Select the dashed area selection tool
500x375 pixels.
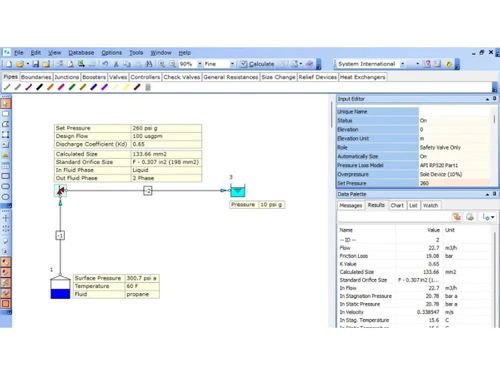click(6, 134)
